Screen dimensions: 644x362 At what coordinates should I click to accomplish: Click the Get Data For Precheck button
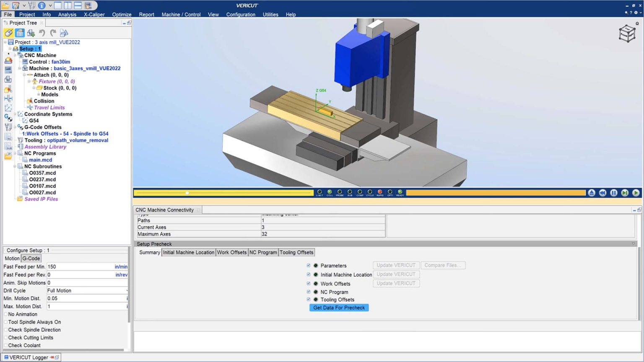[339, 308]
